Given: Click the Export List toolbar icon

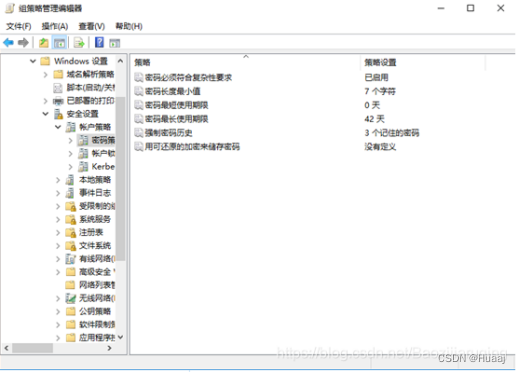Looking at the screenshot, I should (x=79, y=43).
